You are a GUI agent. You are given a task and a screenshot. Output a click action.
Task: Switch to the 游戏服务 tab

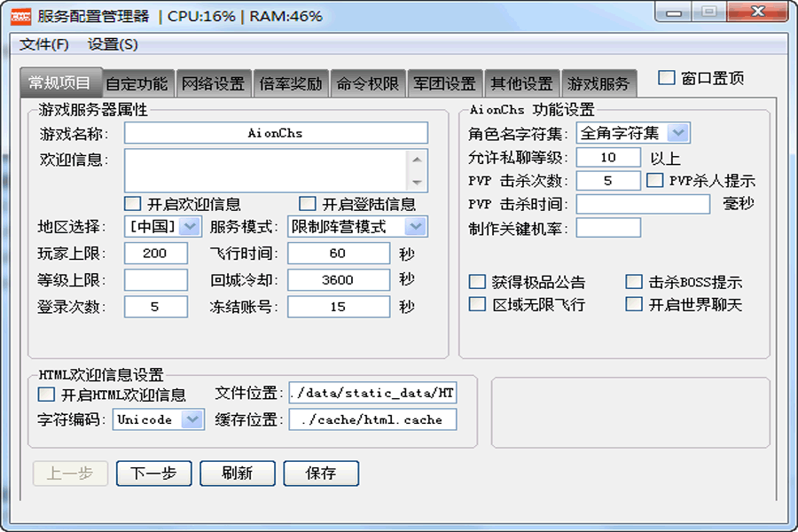(x=598, y=84)
